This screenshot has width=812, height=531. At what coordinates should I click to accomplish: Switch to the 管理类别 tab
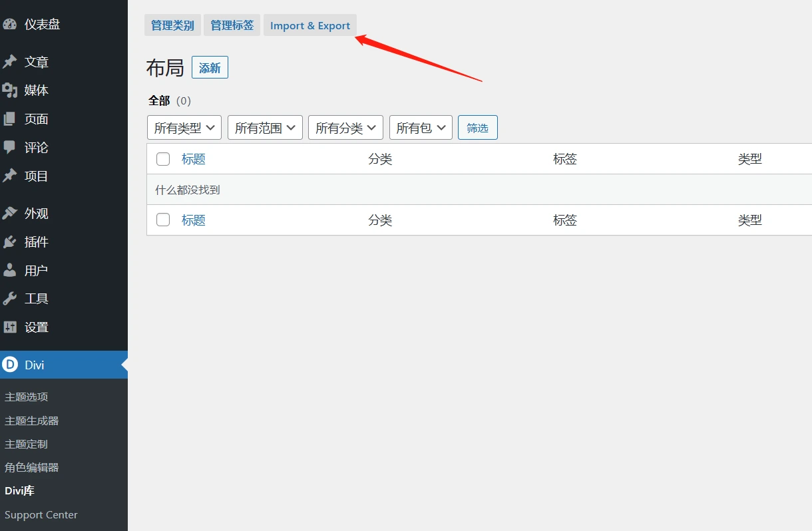[x=172, y=25]
